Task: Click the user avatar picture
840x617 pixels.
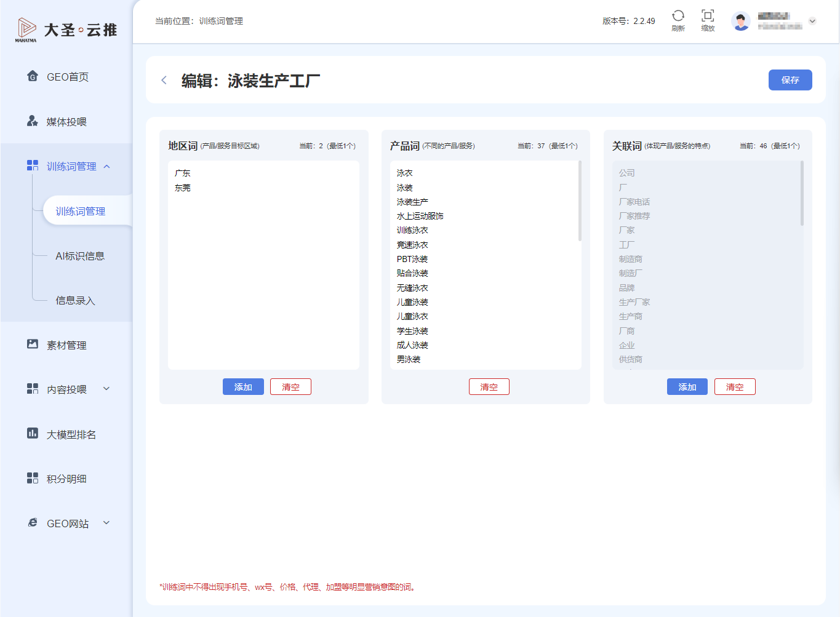Action: [741, 21]
